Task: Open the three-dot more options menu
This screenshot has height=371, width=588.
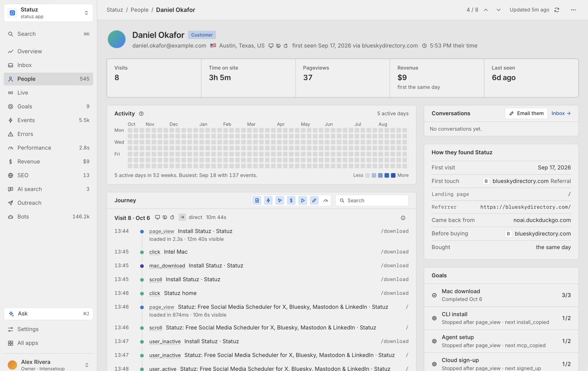Action: 573,10
